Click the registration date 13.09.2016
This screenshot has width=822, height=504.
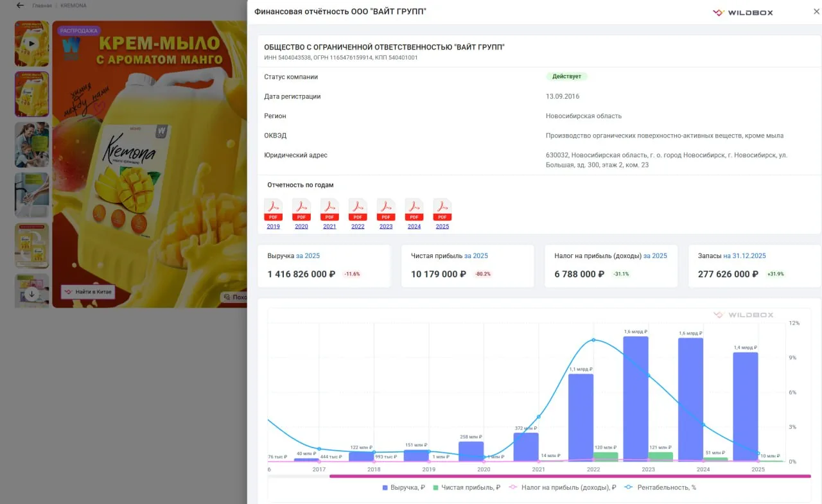pyautogui.click(x=563, y=96)
